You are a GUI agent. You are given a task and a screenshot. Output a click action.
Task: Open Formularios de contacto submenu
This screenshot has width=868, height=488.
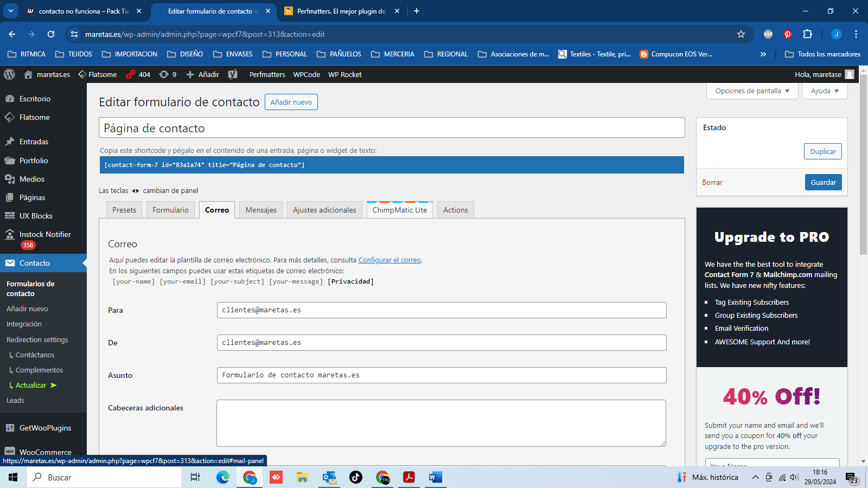point(30,288)
